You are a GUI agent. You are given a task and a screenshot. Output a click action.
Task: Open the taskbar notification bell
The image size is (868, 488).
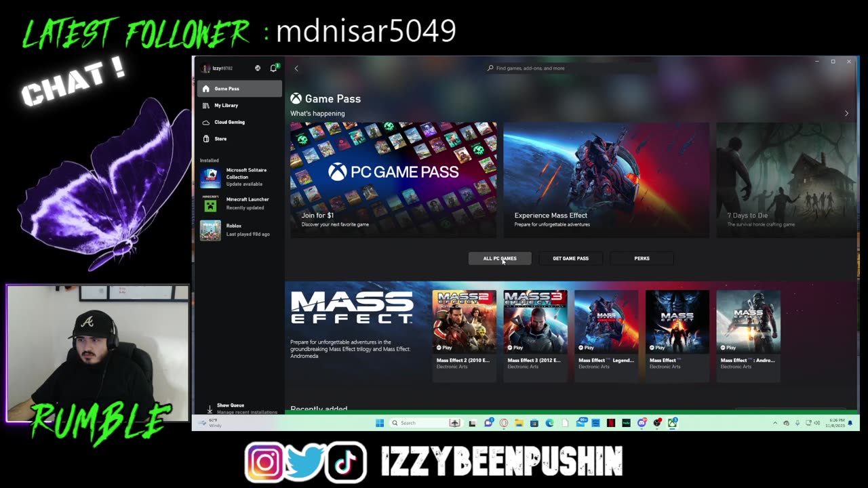[850, 423]
